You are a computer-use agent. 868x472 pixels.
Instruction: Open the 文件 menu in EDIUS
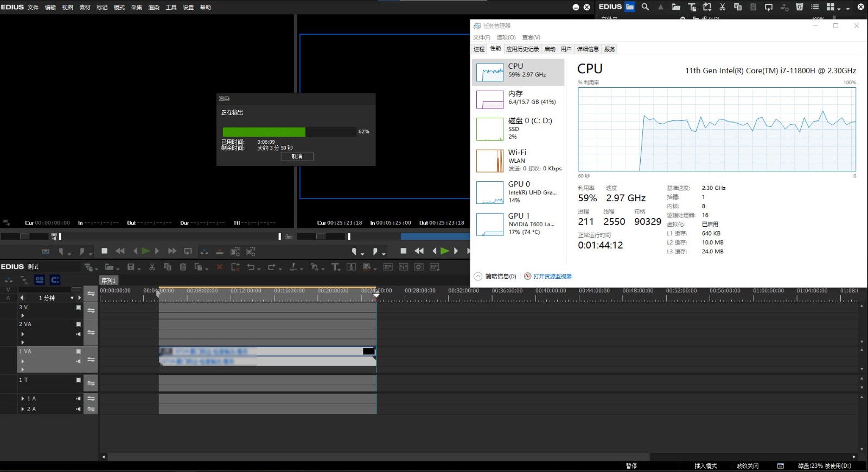click(x=33, y=7)
